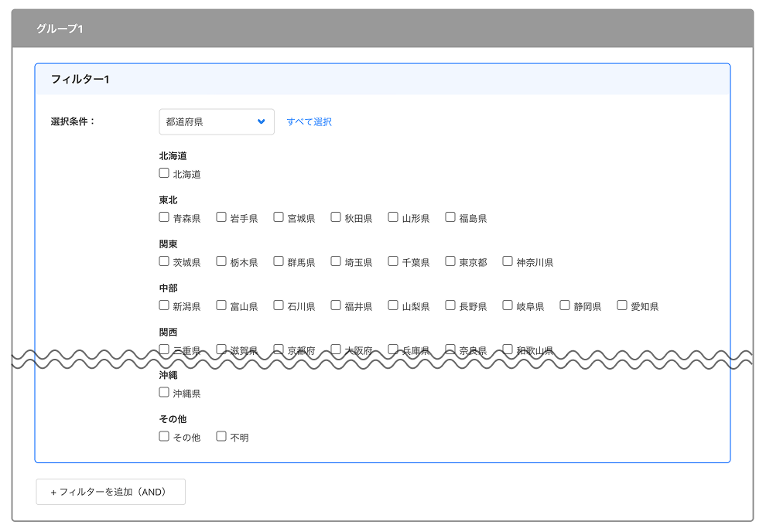Click the すべて選択 link
Screen dimensions: 766x532
click(309, 122)
